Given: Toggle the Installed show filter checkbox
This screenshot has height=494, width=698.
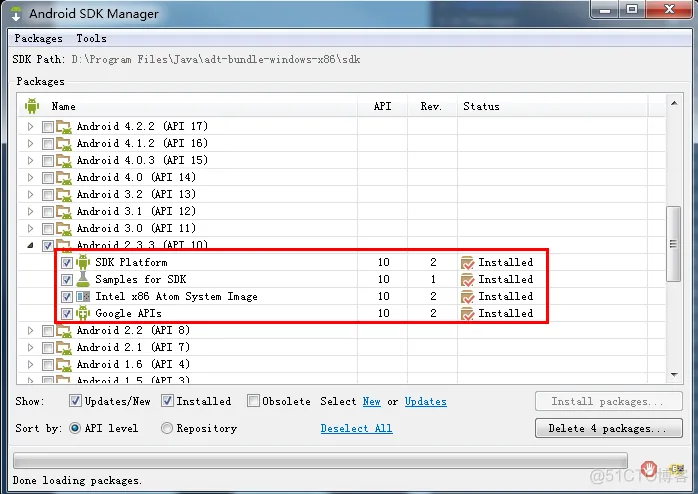Looking at the screenshot, I should tap(167, 401).
